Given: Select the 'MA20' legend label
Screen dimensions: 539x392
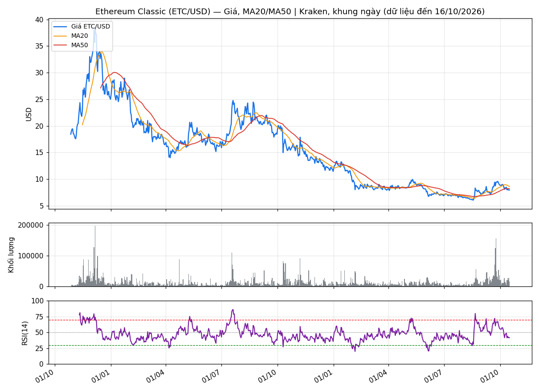Looking at the screenshot, I should [x=80, y=36].
